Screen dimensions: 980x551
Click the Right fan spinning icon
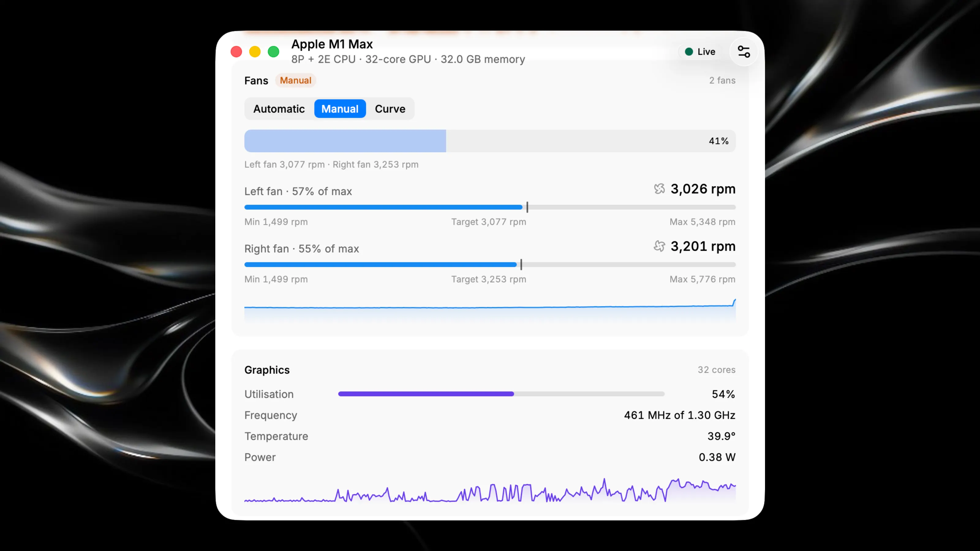tap(659, 246)
